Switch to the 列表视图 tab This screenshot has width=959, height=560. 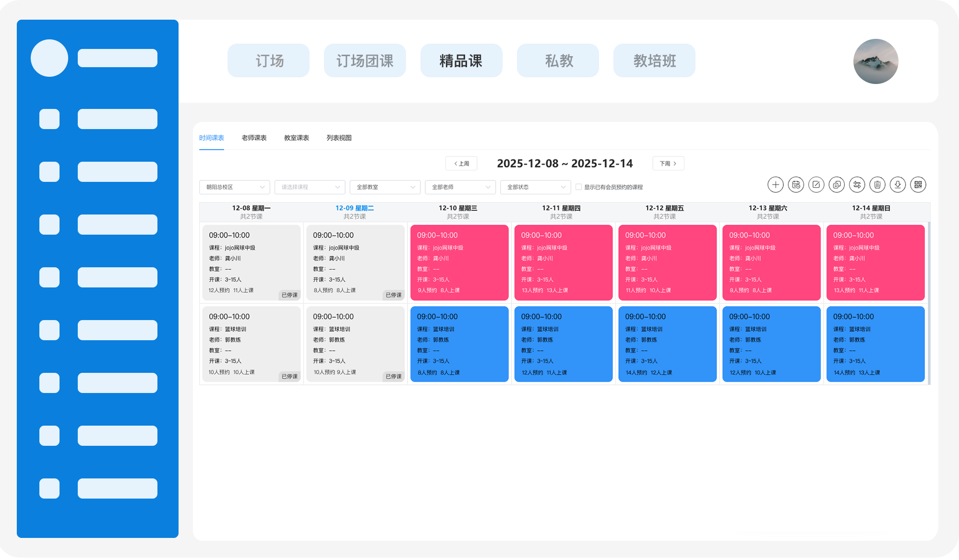point(339,138)
